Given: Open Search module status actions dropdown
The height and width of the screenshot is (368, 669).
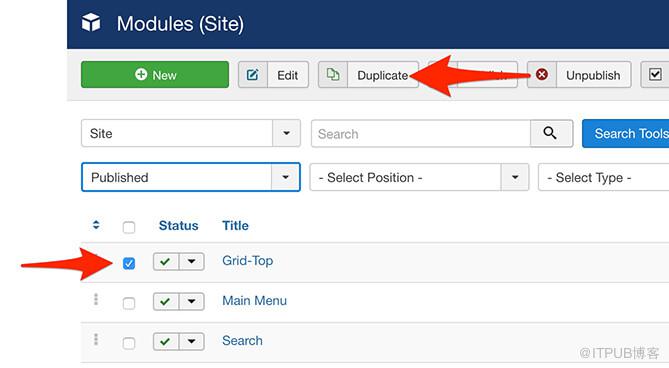Looking at the screenshot, I should coord(192,342).
